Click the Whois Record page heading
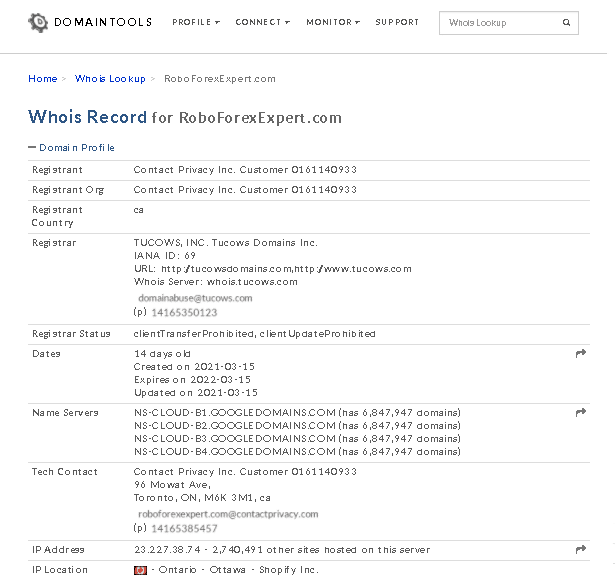Viewport: 615px width, 576px height. click(185, 117)
